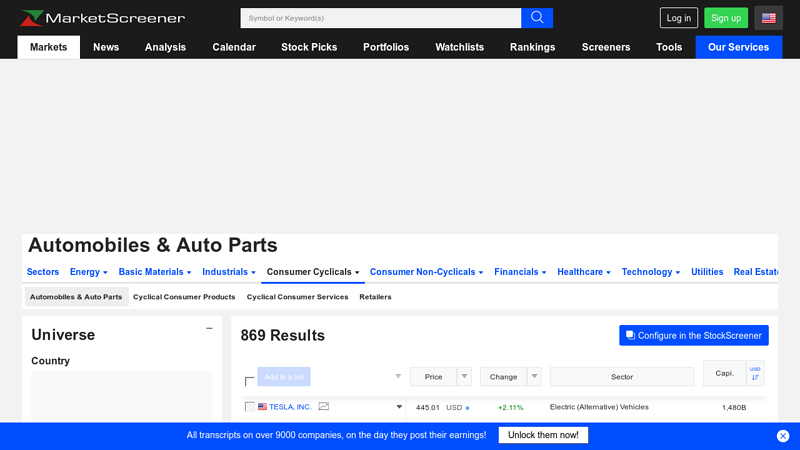The image size is (800, 450).
Task: Open the Portfolios menu
Action: point(386,47)
